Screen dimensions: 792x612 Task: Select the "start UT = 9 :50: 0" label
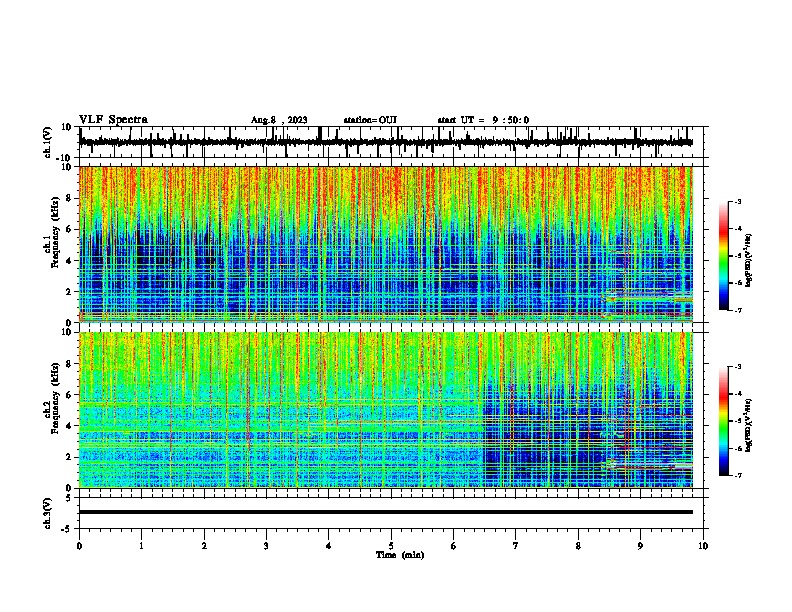(483, 120)
